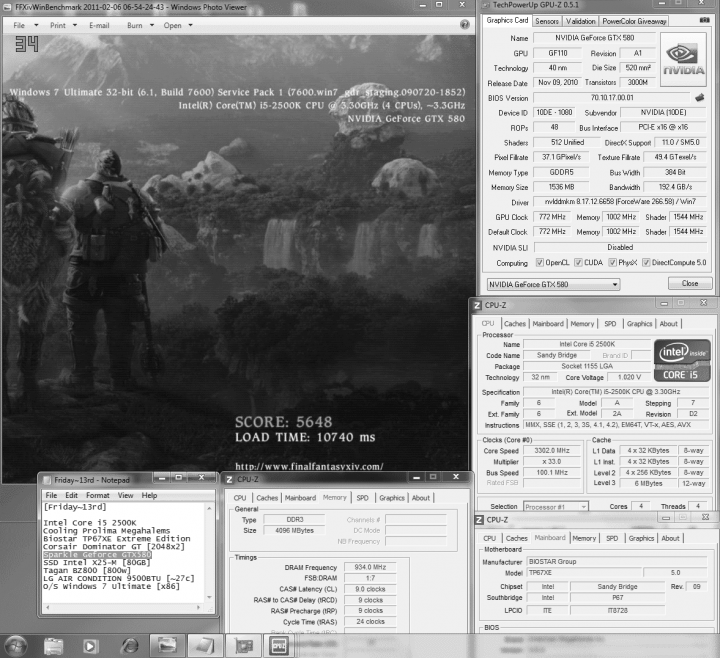The height and width of the screenshot is (658, 720).
Task: Open About tab in CPU-Z Mainboard window
Action: 670,538
